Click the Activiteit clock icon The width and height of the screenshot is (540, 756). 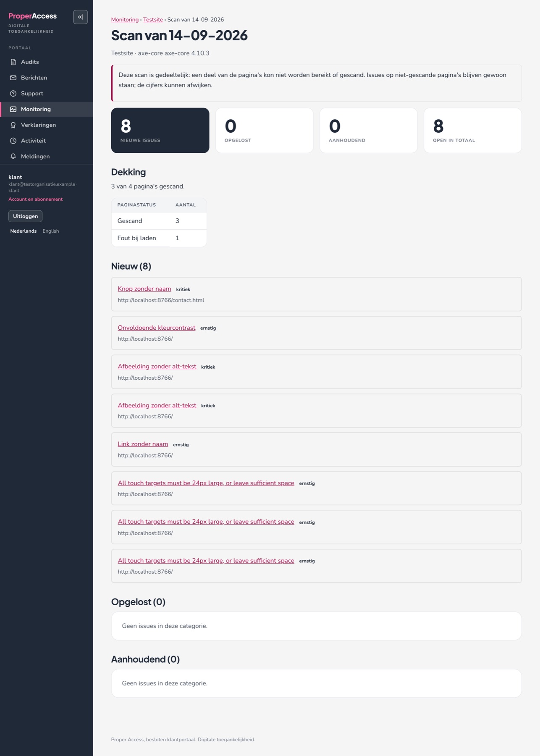point(13,141)
